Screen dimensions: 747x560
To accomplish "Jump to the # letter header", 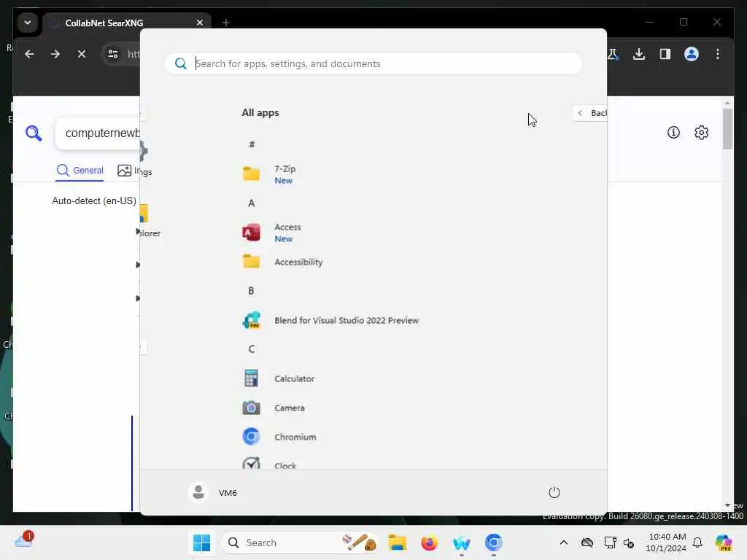I will [252, 144].
